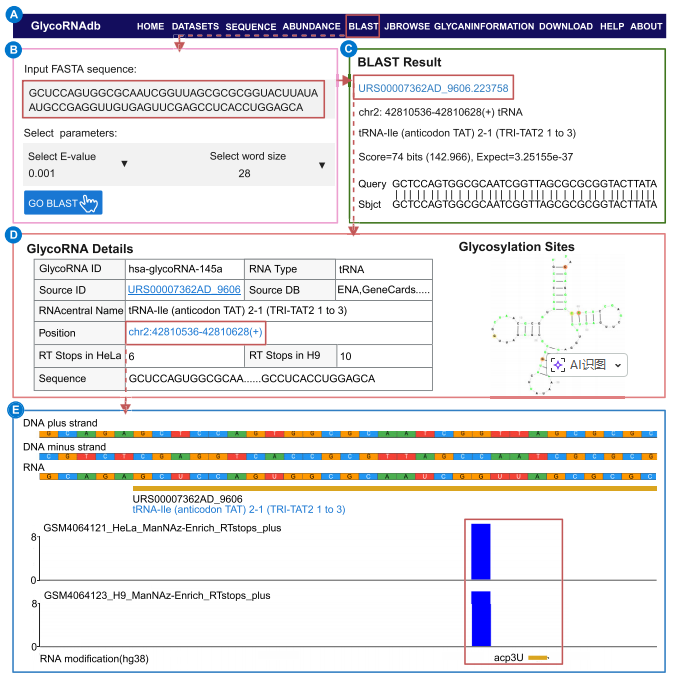Viewport: 677px width, 681px height.
Task: Click the circled D panel label
Action: 12,236
